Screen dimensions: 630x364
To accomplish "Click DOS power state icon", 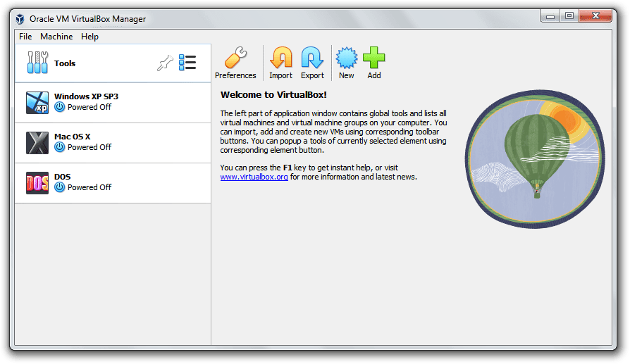I will [59, 187].
